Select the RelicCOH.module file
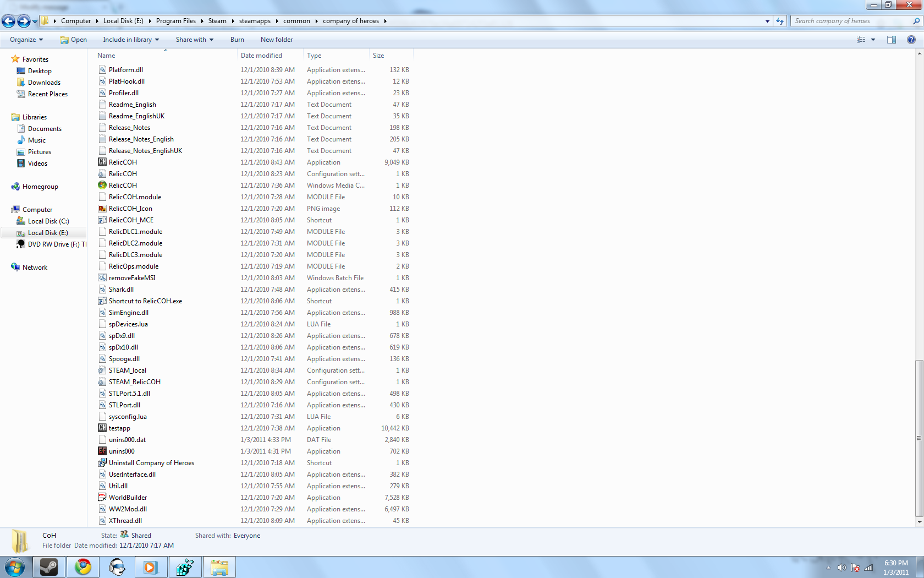This screenshot has width=924, height=578. pyautogui.click(x=135, y=197)
